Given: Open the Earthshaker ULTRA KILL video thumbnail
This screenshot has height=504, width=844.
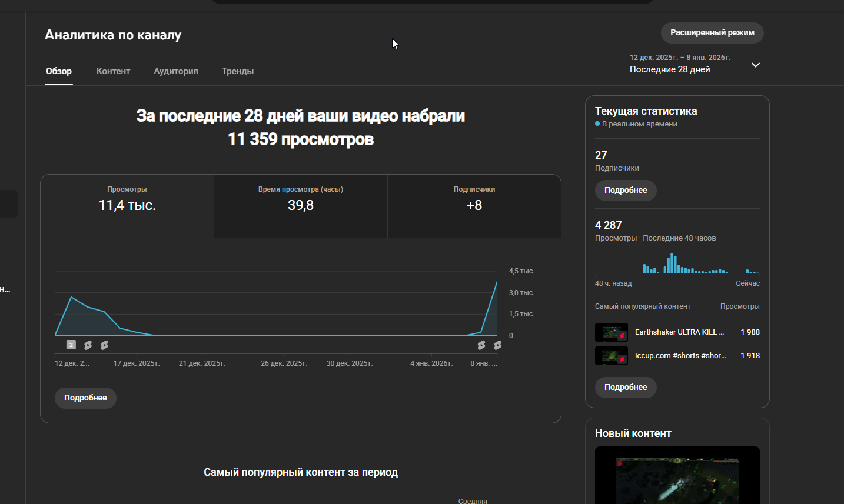Looking at the screenshot, I should 612,332.
